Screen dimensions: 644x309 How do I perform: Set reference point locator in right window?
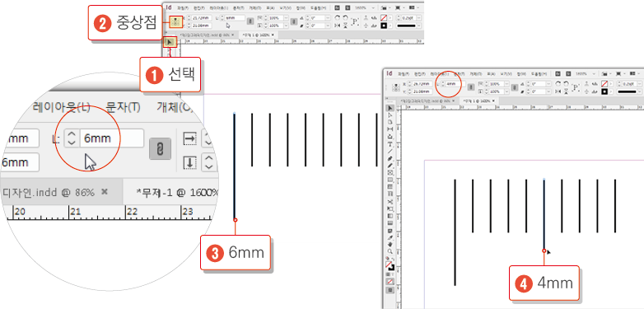click(x=396, y=87)
